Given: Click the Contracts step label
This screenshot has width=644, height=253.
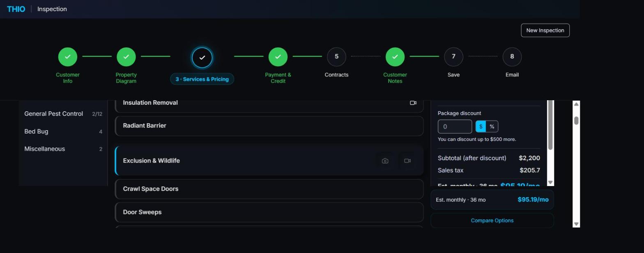Looking at the screenshot, I should tap(336, 75).
